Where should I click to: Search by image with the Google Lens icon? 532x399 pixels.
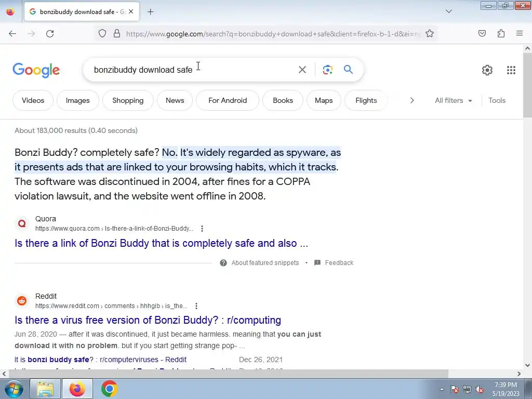point(327,70)
